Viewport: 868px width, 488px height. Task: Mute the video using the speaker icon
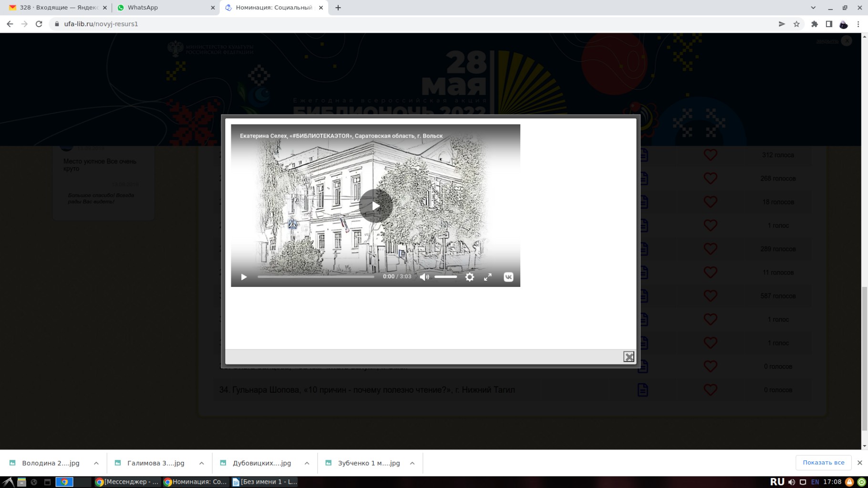[424, 277]
